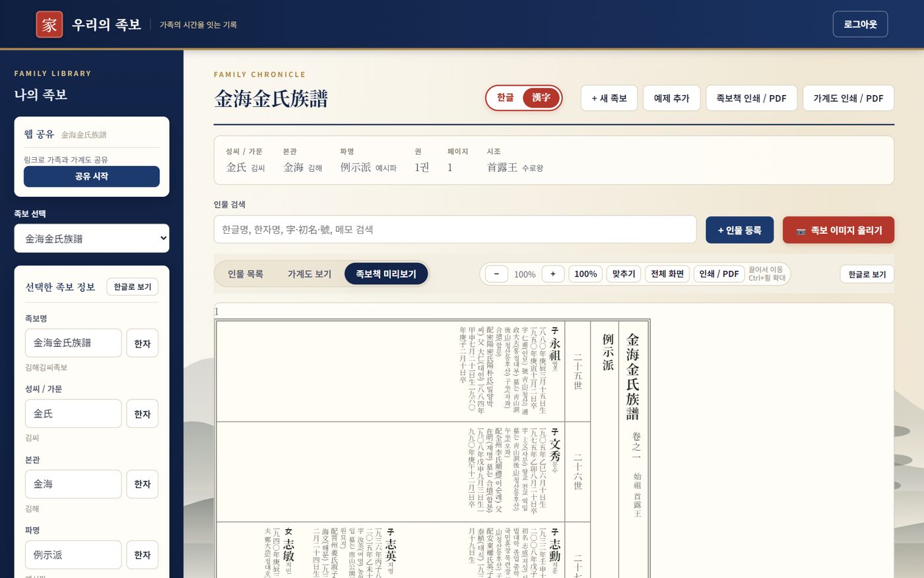This screenshot has width=924, height=578.
Task: Register a person with 인물 등록
Action: coord(740,230)
